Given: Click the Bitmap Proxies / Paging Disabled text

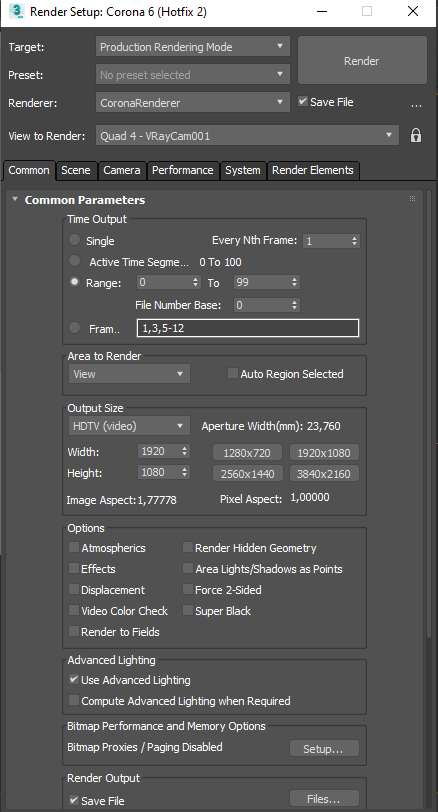Looking at the screenshot, I should pos(145,747).
